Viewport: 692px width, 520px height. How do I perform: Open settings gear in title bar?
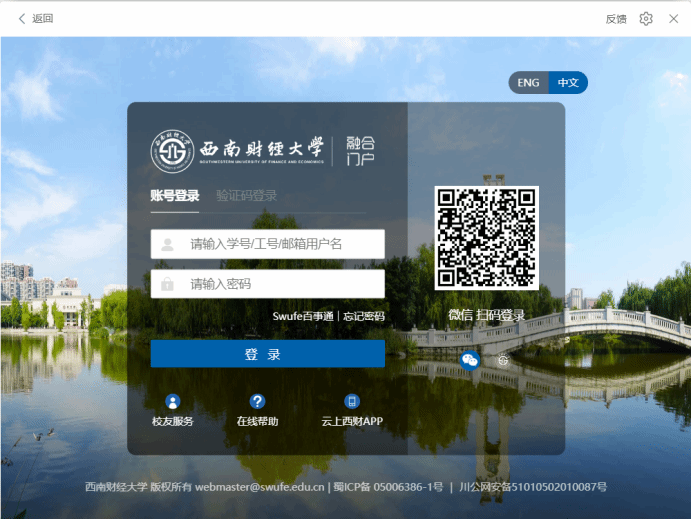tap(646, 18)
